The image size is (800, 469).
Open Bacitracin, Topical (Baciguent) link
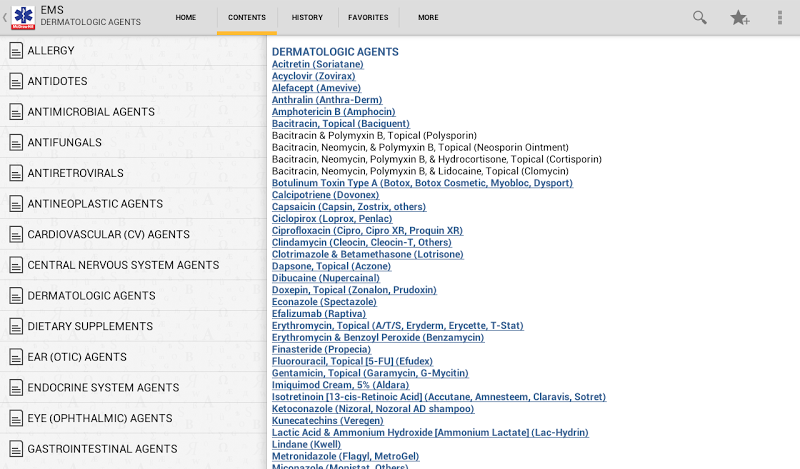coord(341,124)
